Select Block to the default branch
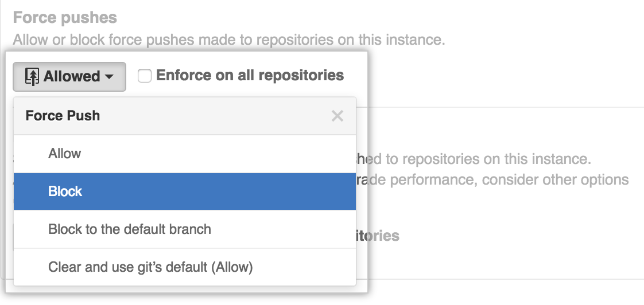 185,229
